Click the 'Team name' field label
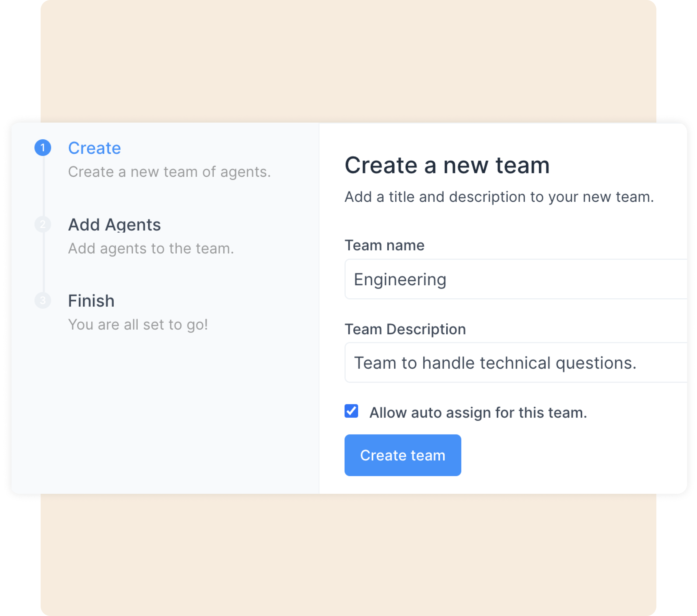697x616 pixels. (x=384, y=245)
